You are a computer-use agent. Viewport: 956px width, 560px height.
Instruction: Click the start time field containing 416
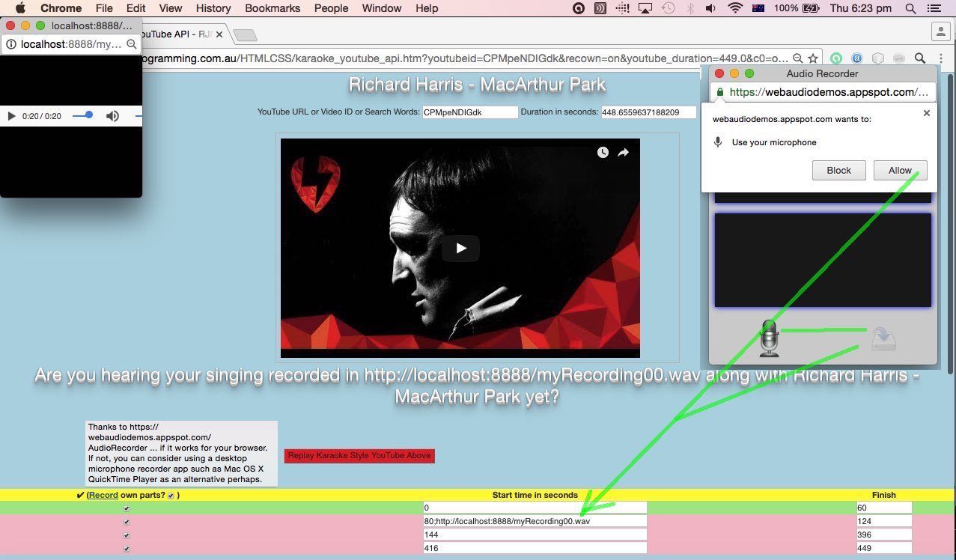tap(535, 548)
